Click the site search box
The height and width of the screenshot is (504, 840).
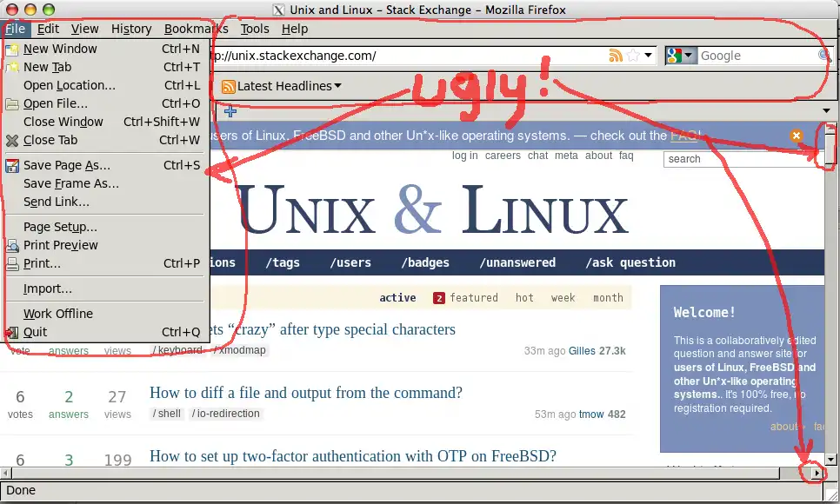pos(743,159)
